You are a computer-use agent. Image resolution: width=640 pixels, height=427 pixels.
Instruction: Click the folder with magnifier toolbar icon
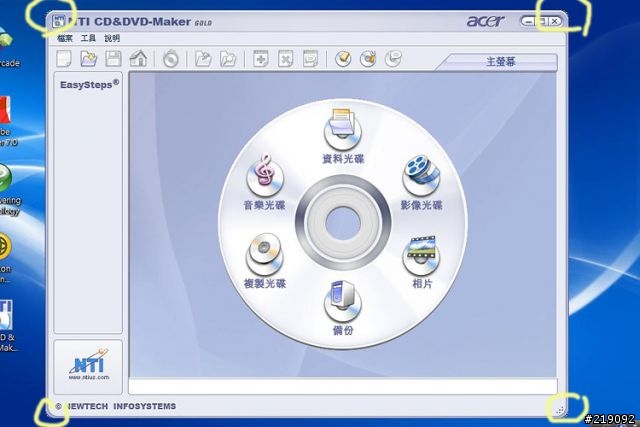coord(228,59)
